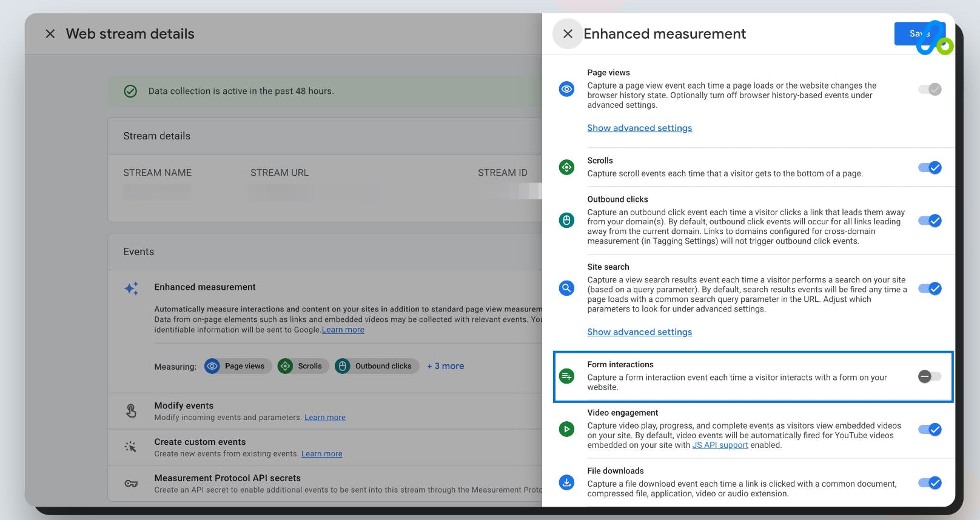980x520 pixels.
Task: Disable the Video engagement toggle
Action: [930, 430]
